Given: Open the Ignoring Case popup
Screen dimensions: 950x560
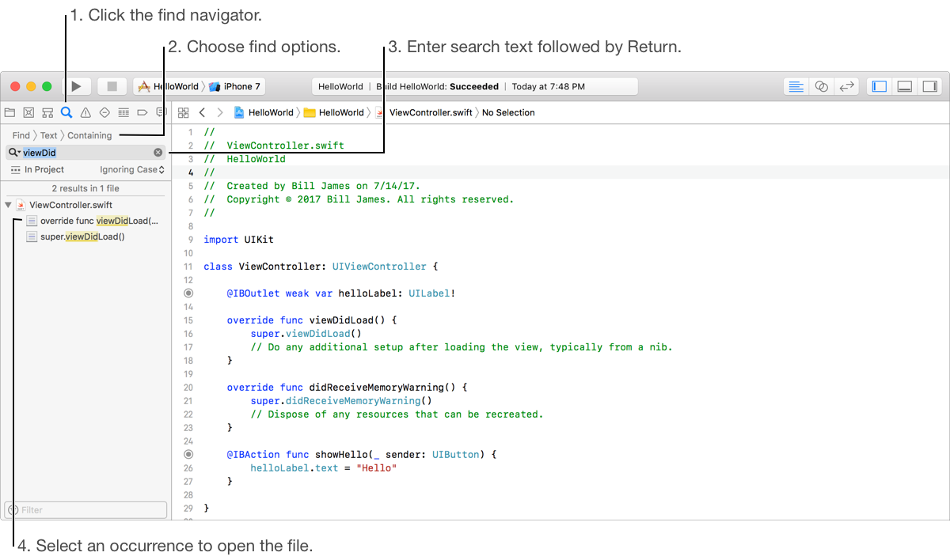Looking at the screenshot, I should pos(132,170).
